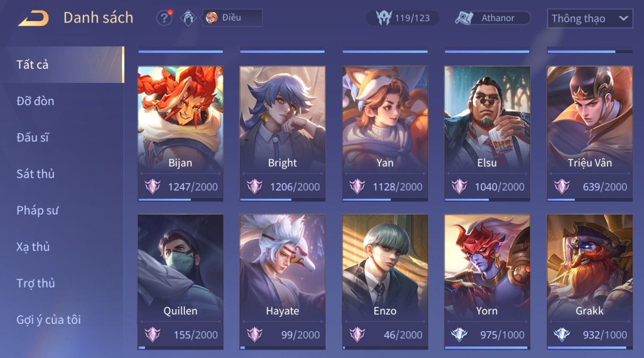The width and height of the screenshot is (644, 358).
Task: Click the Athanor scroll icon
Action: 464,18
